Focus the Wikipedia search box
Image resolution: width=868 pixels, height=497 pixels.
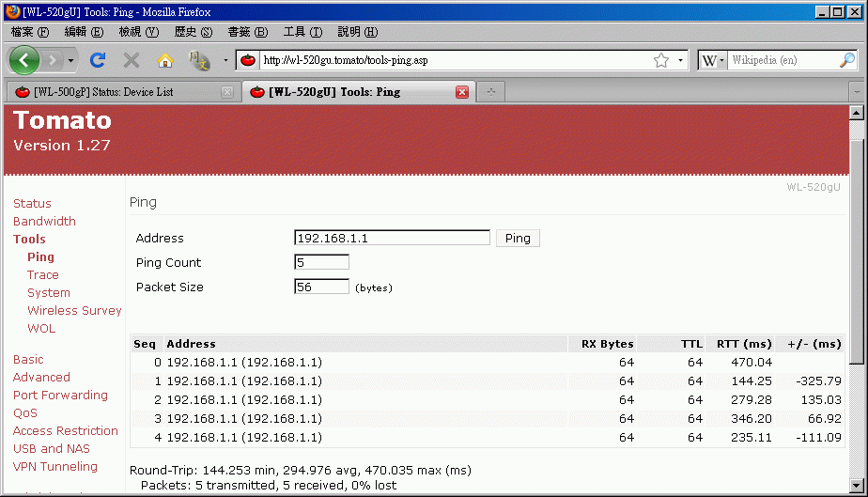coord(783,60)
